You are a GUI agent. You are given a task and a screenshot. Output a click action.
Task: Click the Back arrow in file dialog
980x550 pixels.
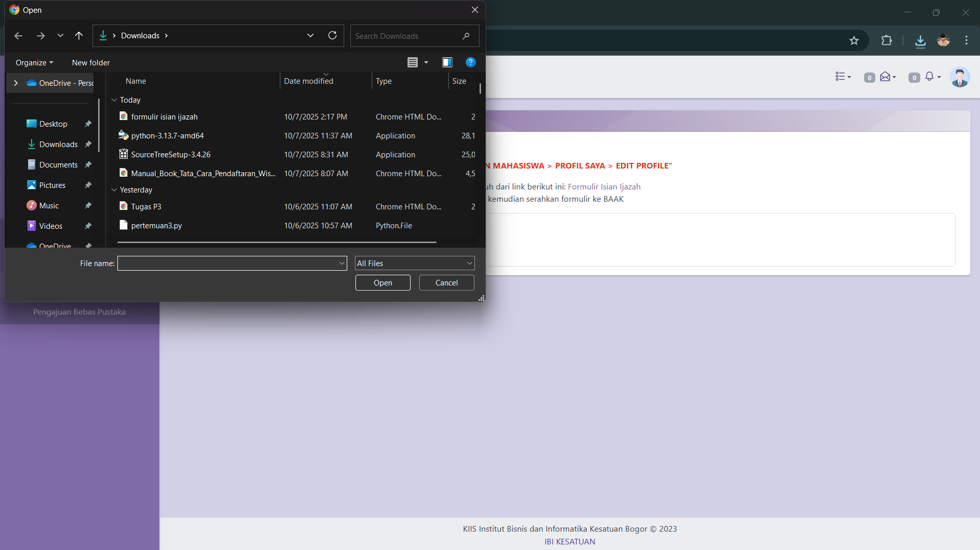tap(18, 36)
